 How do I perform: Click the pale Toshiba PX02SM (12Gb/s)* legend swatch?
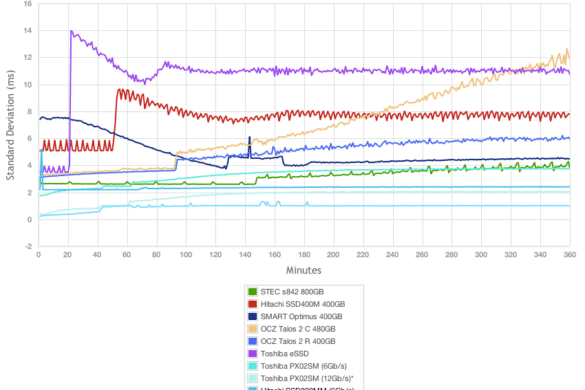point(253,378)
